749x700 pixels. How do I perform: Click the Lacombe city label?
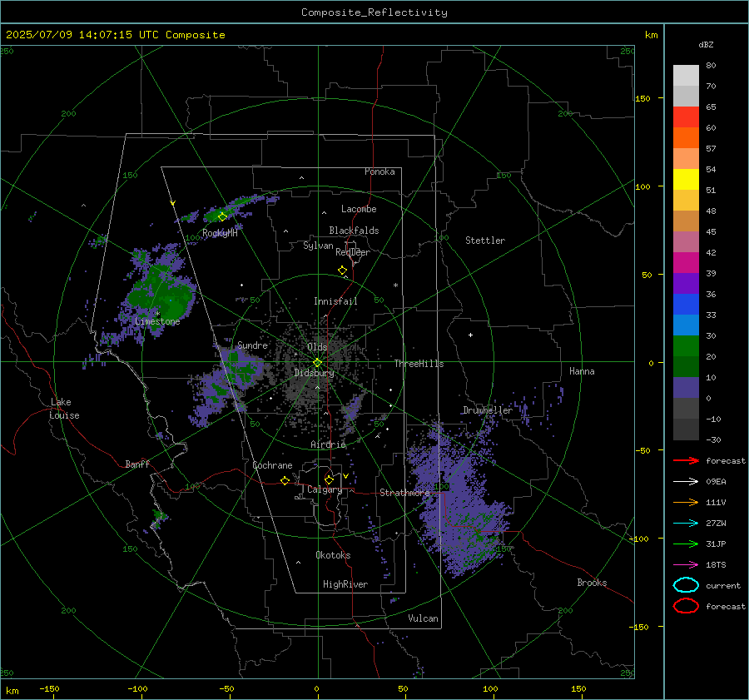pos(359,209)
